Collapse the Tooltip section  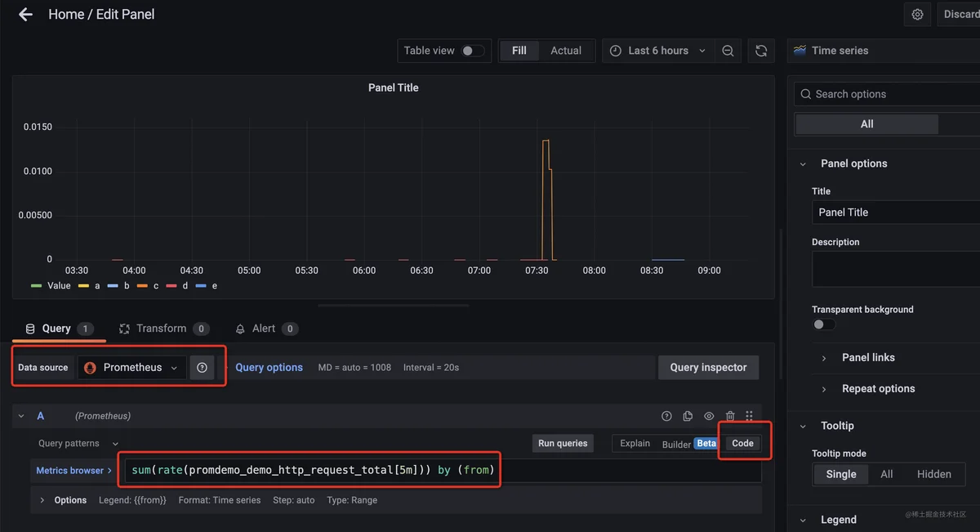coord(804,426)
